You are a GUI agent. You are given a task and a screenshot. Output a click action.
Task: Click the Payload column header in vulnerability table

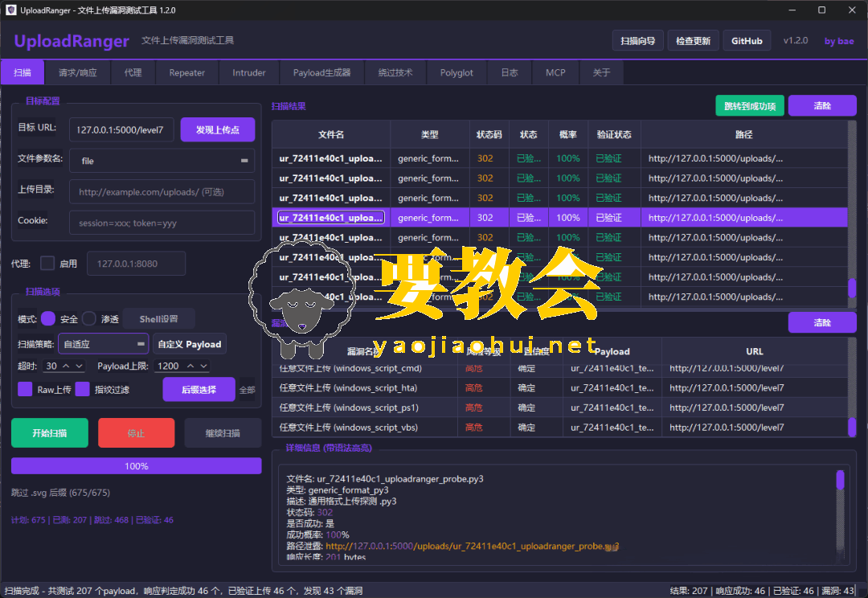click(612, 351)
